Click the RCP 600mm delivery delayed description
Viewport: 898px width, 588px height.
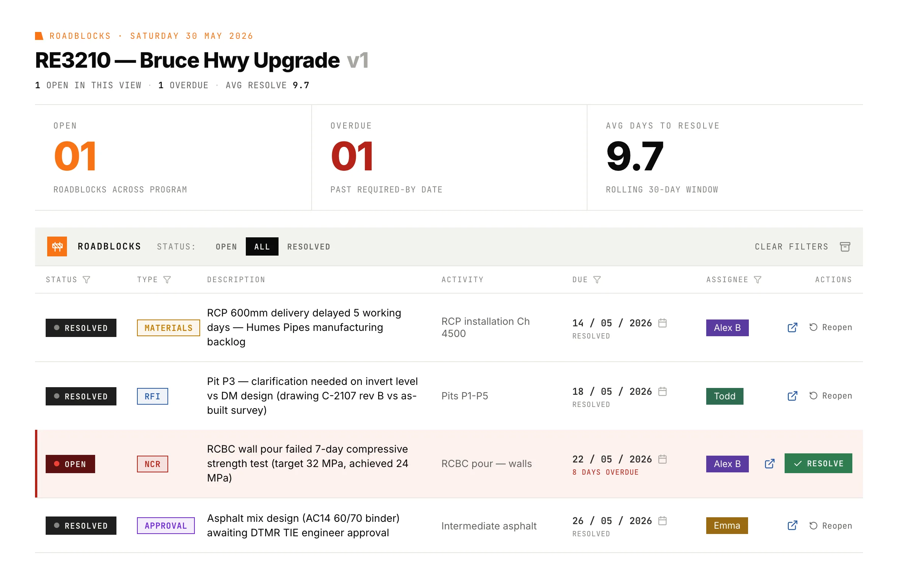(304, 327)
